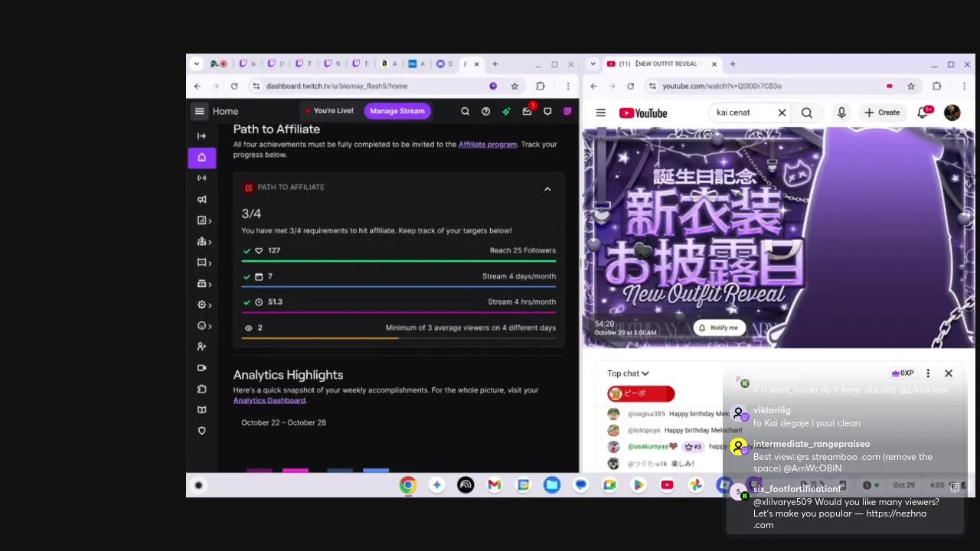Open Extensions puzzle icon in Twitch browser window

point(541,86)
